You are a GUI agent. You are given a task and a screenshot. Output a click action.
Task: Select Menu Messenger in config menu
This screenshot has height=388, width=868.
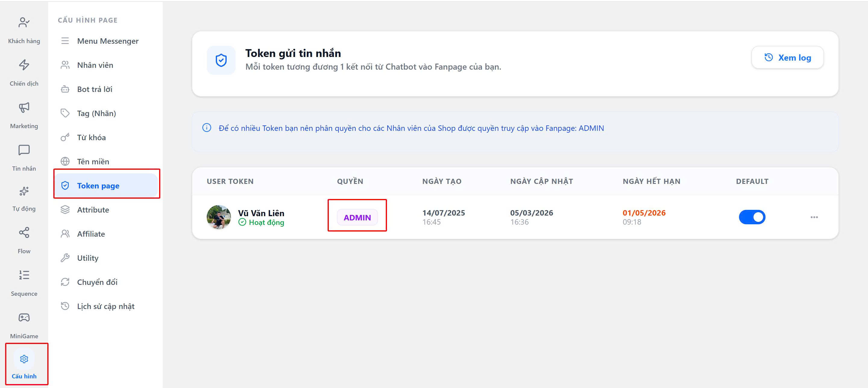point(108,41)
